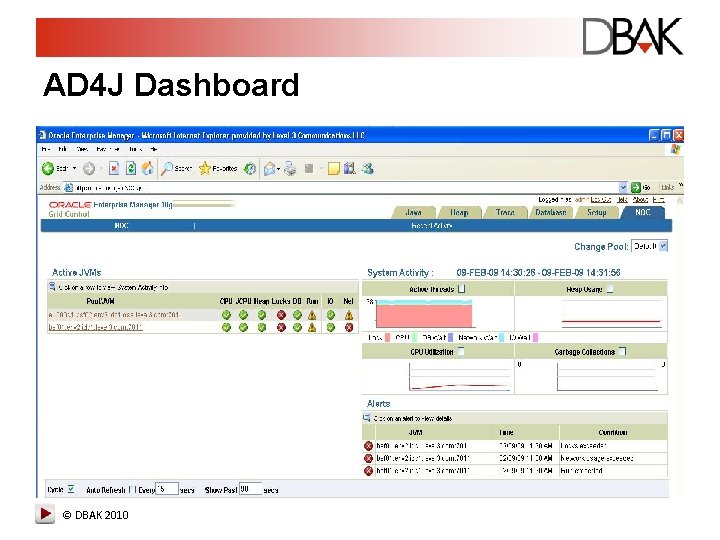Click the red icon on Locks exceeded alert
720x540 pixels.
coord(368,446)
